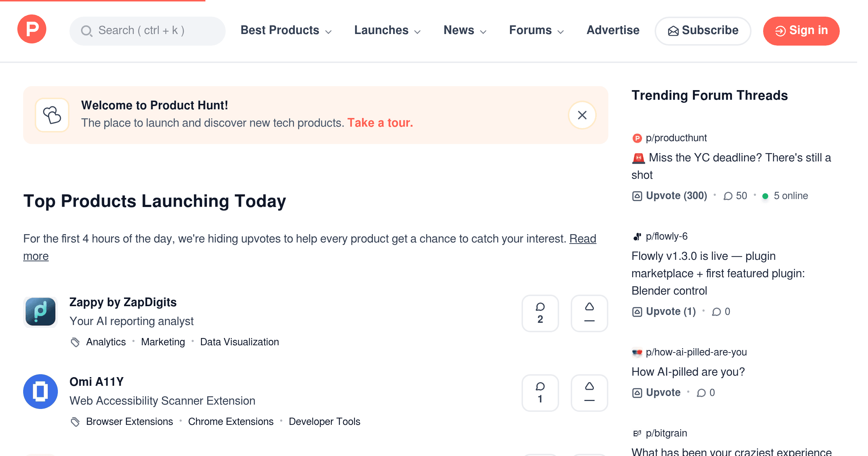View comments on Zappy by ZapDigits
The height and width of the screenshot is (456, 868).
tap(540, 313)
